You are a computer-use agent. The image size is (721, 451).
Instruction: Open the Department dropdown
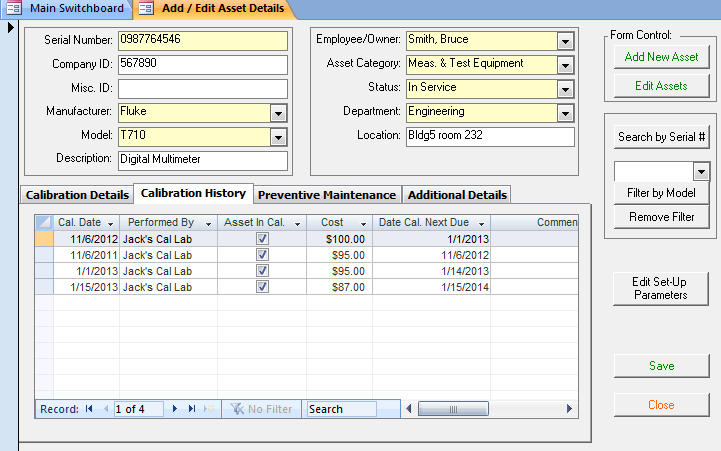click(x=566, y=113)
